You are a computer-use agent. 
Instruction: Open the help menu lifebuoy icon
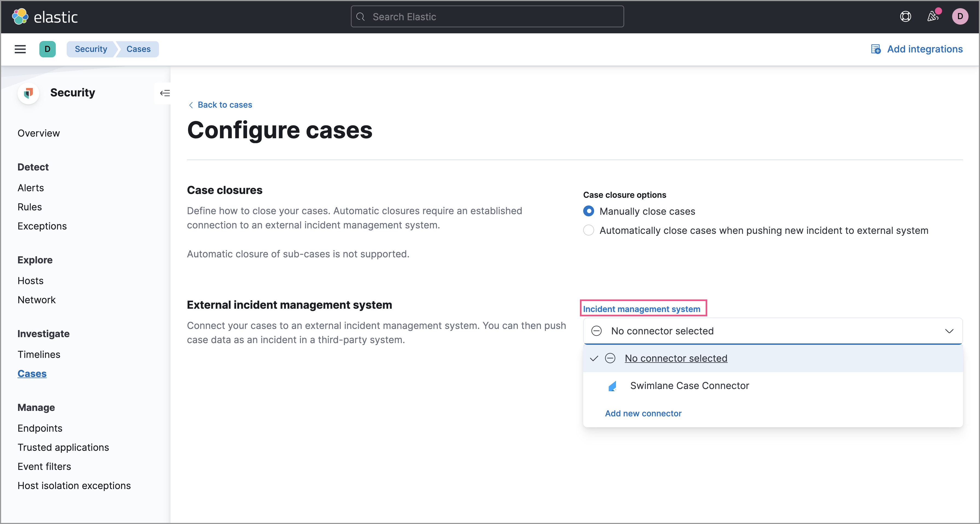pyautogui.click(x=905, y=17)
